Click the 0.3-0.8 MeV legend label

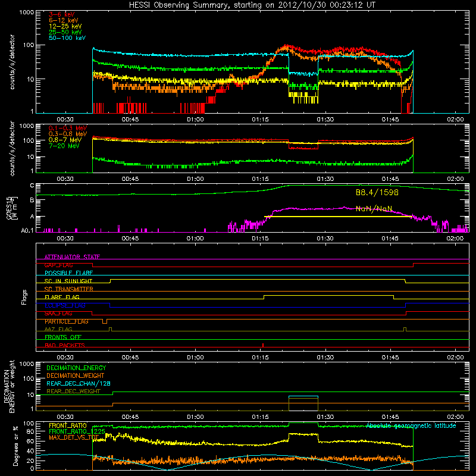pos(68,134)
